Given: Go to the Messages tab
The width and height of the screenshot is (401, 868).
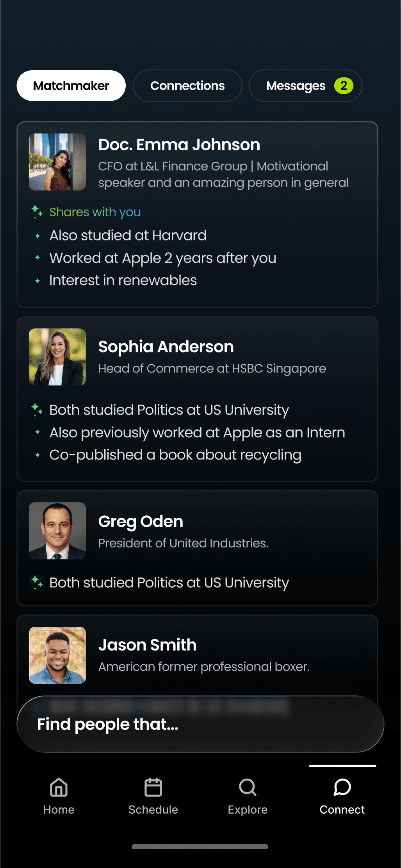Looking at the screenshot, I should click(x=296, y=86).
